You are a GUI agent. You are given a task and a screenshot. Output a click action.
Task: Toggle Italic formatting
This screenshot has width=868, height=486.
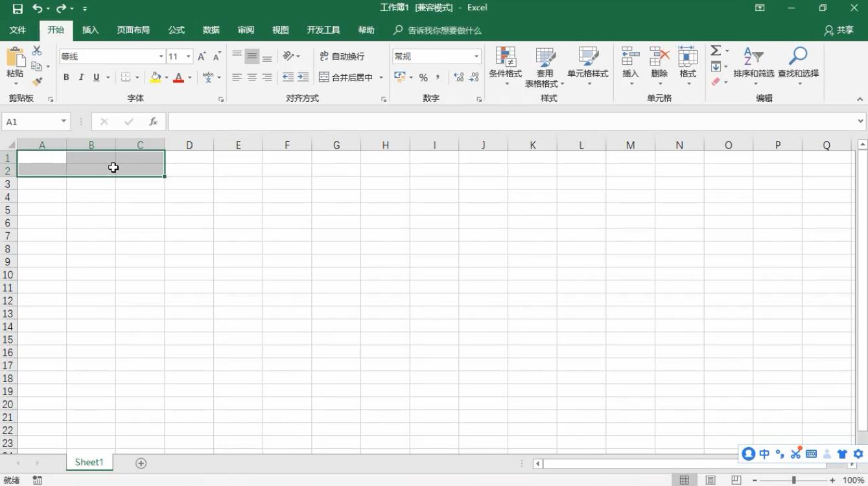81,77
